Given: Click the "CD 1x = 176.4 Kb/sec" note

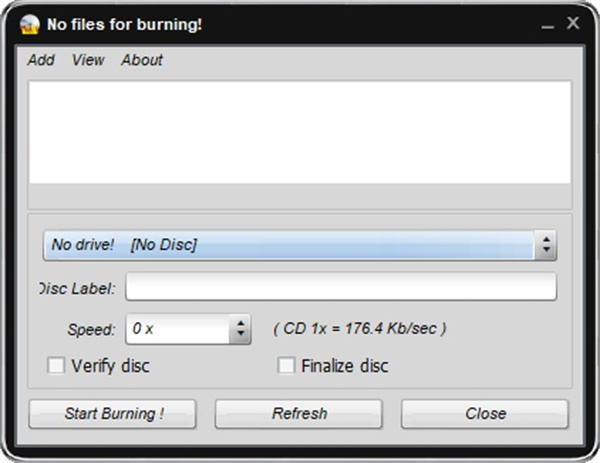Looking at the screenshot, I should point(360,328).
